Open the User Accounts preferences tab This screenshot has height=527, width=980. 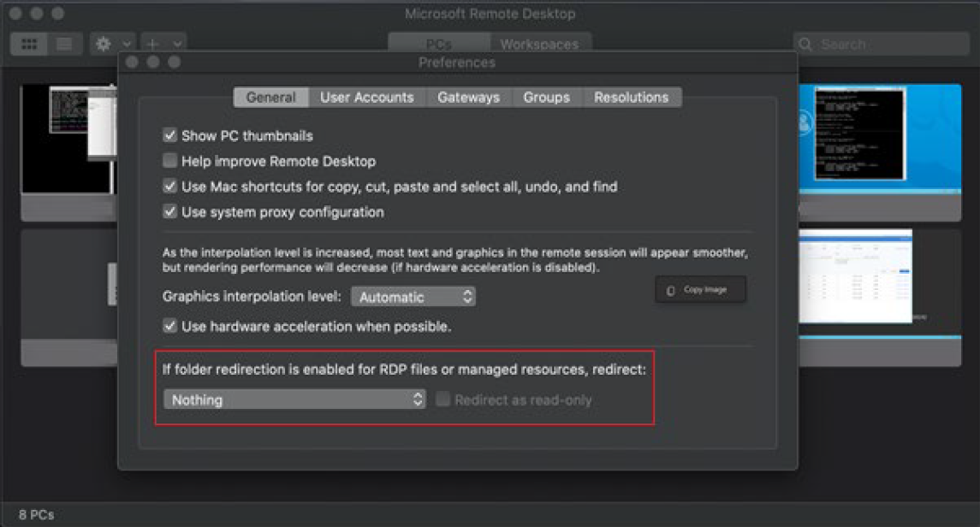367,98
